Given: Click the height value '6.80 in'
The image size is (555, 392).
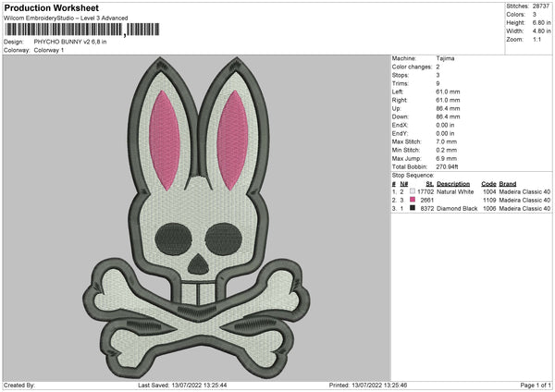Looking at the screenshot, I should click(541, 22).
